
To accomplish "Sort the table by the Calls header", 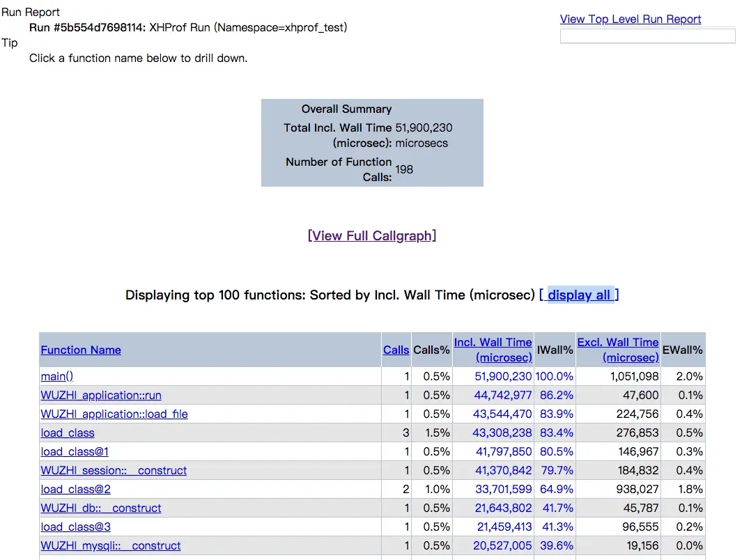I will 396,350.
